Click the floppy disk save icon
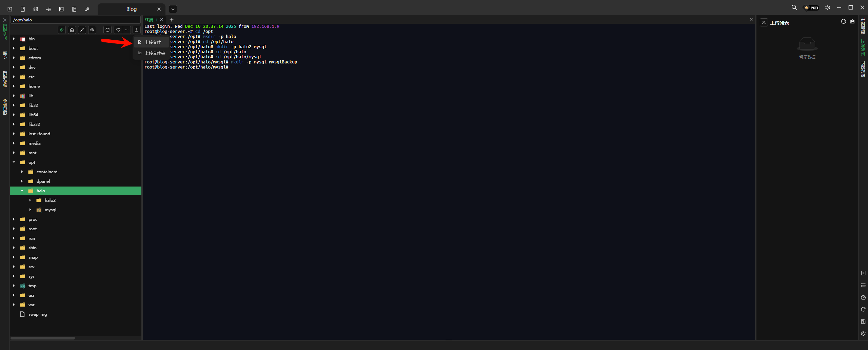Screen dimensions: 868x350 (863, 321)
